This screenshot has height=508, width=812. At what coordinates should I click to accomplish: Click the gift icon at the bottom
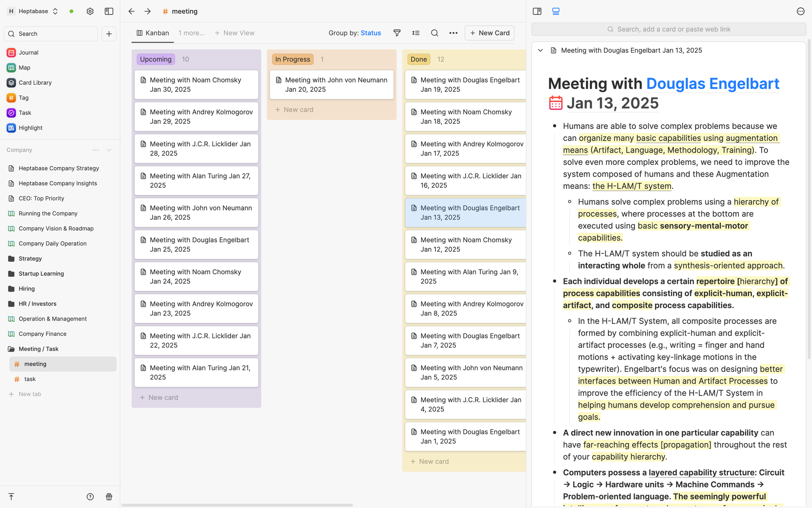tap(109, 497)
